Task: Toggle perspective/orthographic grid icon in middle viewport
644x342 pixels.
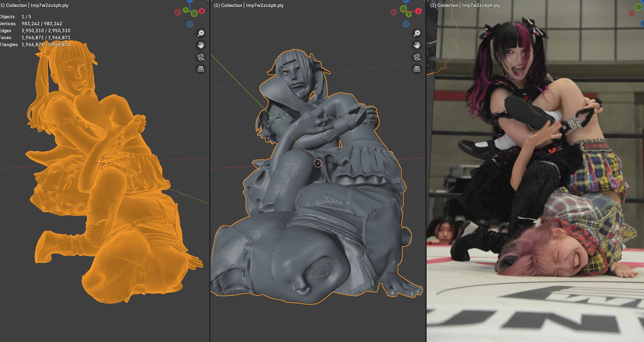Action: (x=417, y=69)
